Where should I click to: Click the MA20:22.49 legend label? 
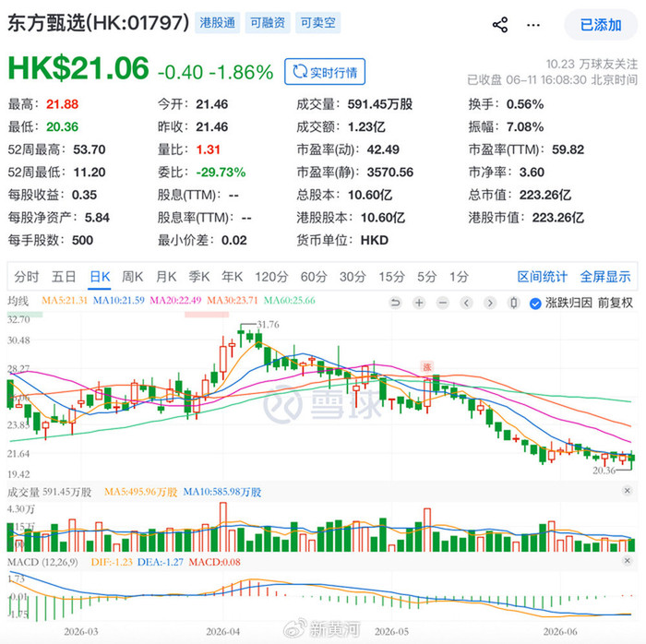175,301
